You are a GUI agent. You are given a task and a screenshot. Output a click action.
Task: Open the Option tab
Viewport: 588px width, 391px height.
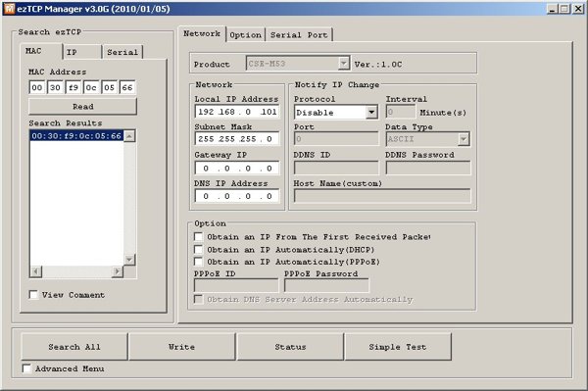245,35
